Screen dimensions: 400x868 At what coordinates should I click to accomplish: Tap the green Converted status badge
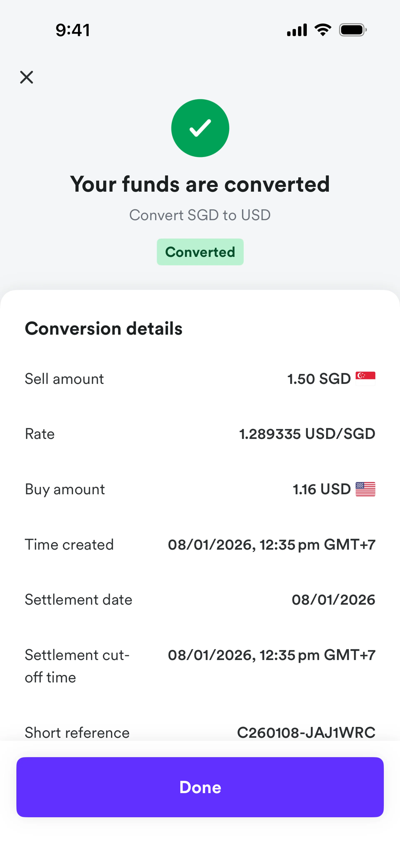tap(200, 252)
